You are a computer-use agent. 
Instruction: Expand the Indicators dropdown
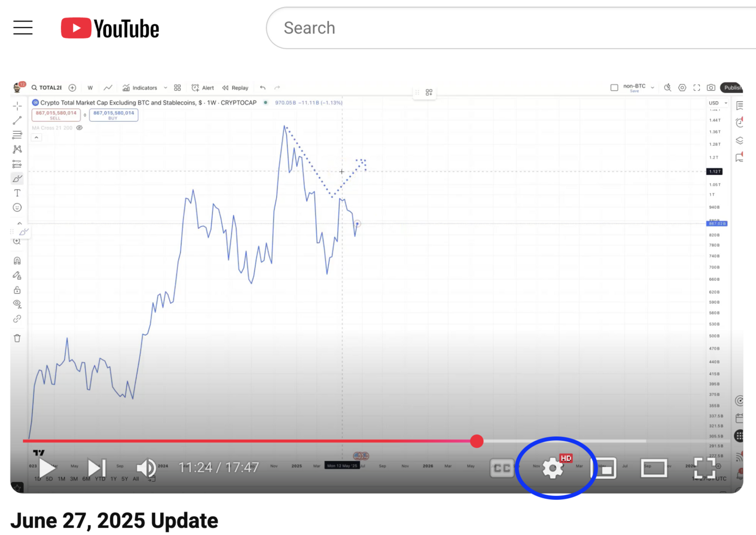[166, 88]
